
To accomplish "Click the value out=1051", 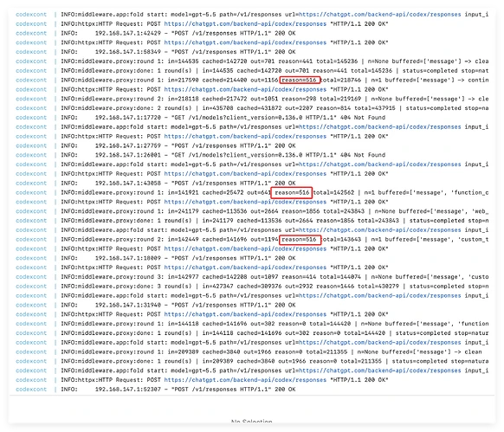I will click(x=264, y=99).
